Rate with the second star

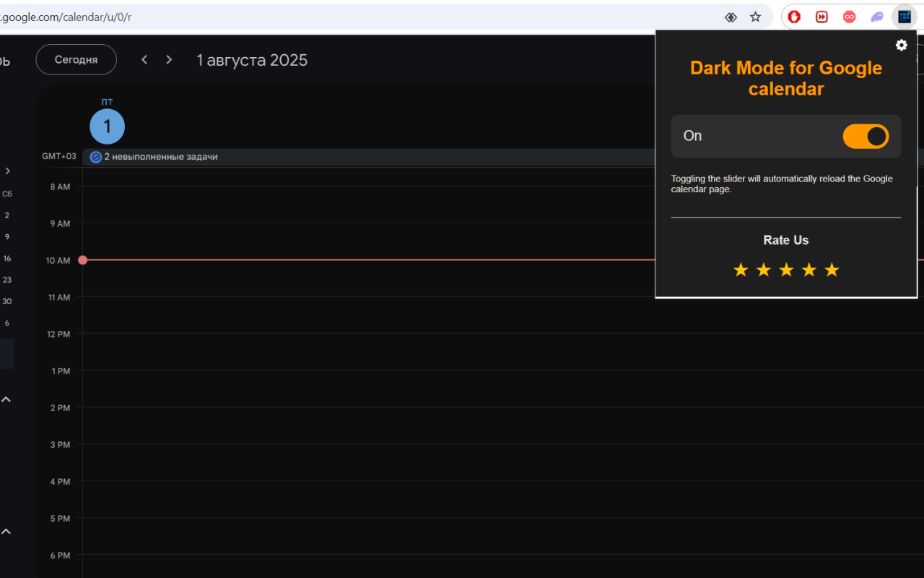coord(764,270)
